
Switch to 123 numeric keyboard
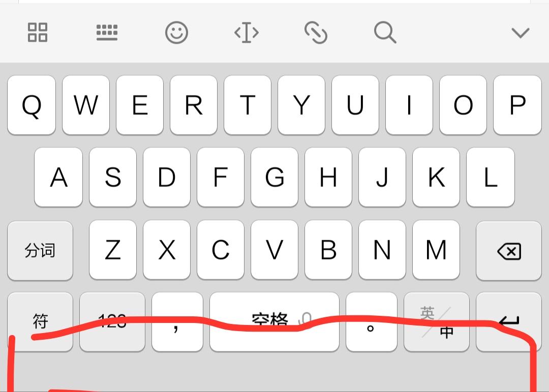112,322
